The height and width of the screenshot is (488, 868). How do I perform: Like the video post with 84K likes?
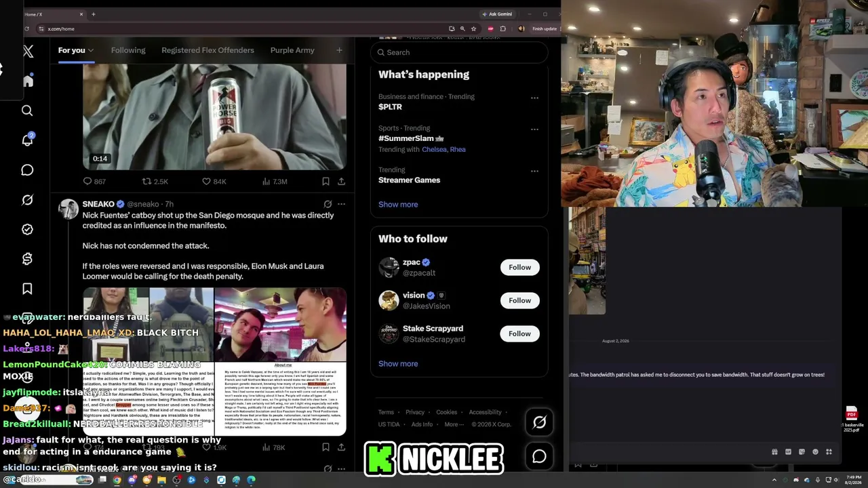click(214, 182)
